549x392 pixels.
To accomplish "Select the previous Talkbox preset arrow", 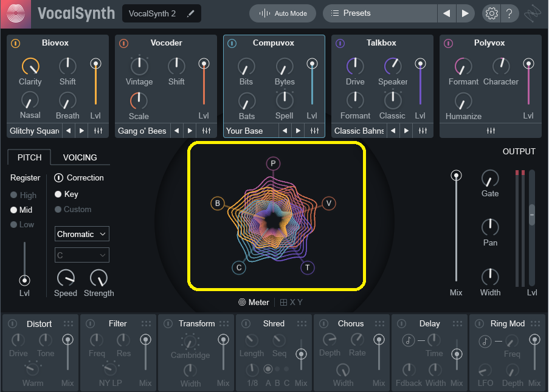I will (393, 131).
